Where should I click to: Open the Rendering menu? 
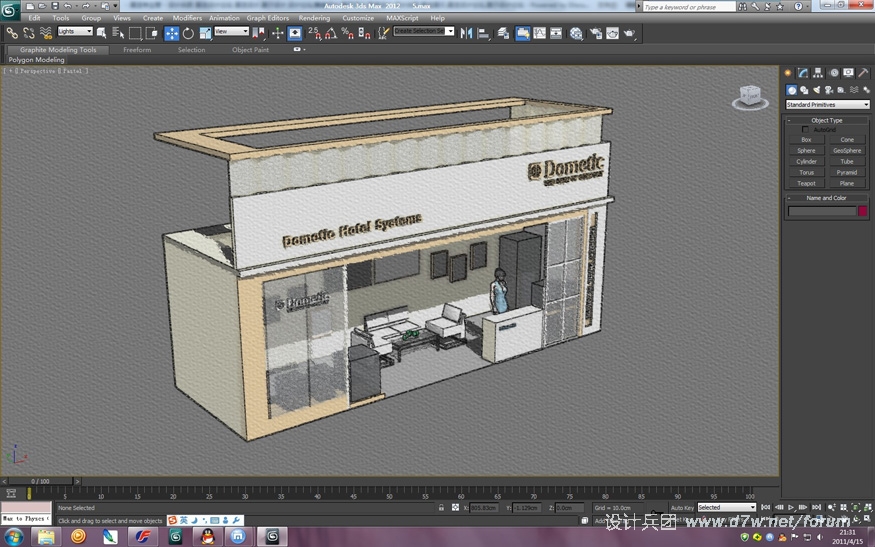[314, 18]
